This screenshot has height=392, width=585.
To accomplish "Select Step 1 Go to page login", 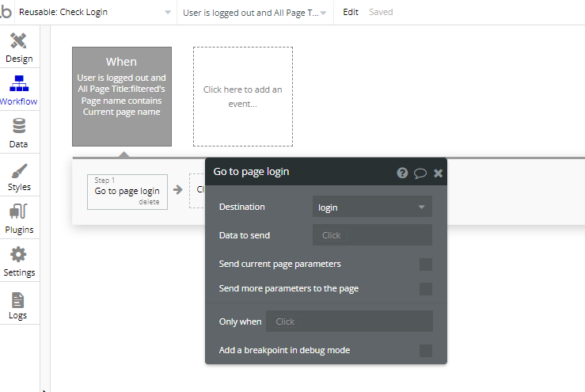I will pyautogui.click(x=127, y=192).
